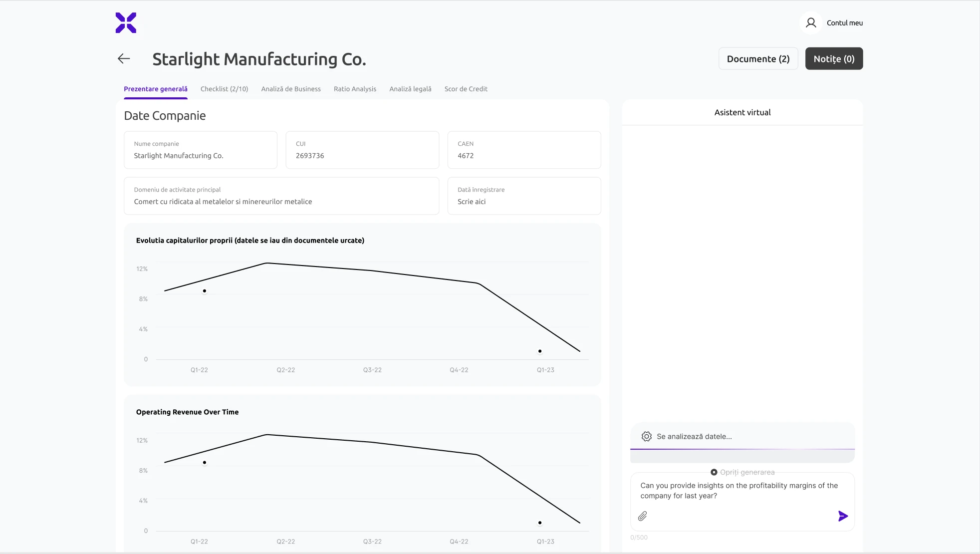The image size is (980, 554).
Task: Switch to Checklist (2/10) tab
Action: (224, 89)
